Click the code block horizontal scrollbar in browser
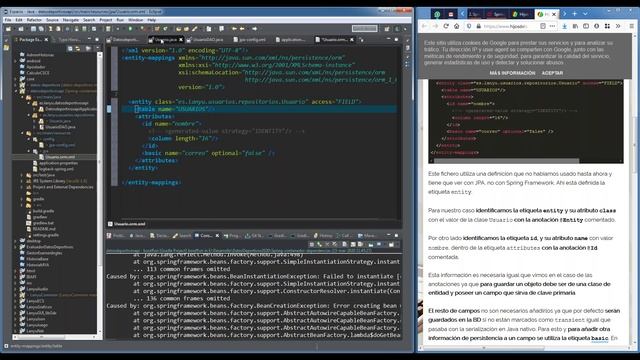 pyautogui.click(x=506, y=160)
